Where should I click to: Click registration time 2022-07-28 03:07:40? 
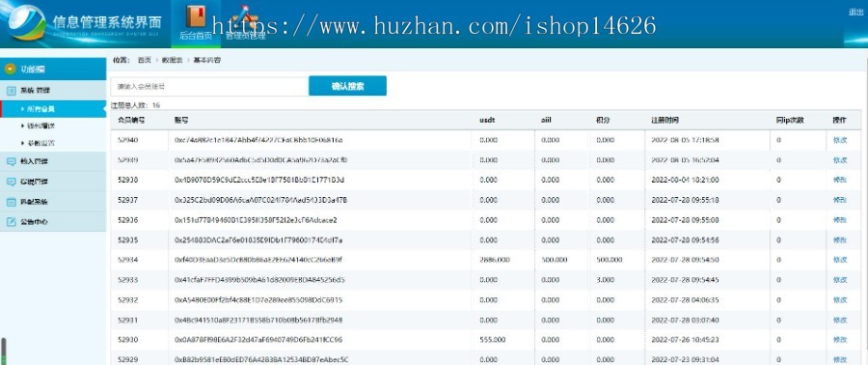point(685,320)
